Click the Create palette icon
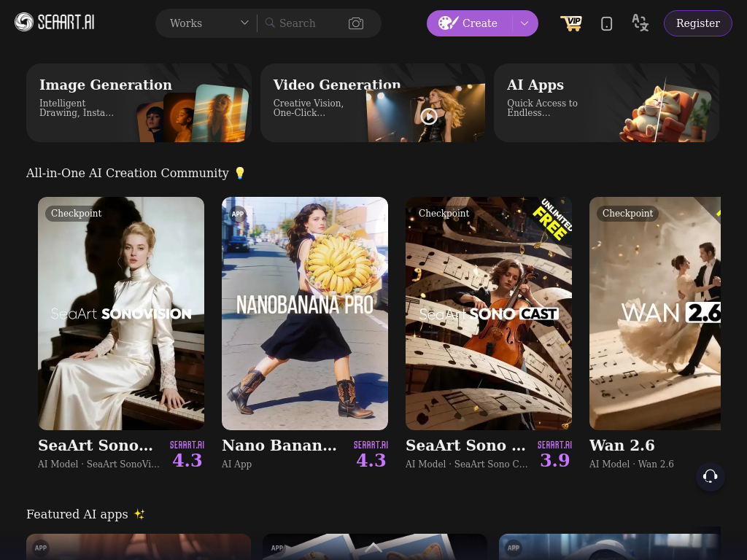 click(447, 23)
